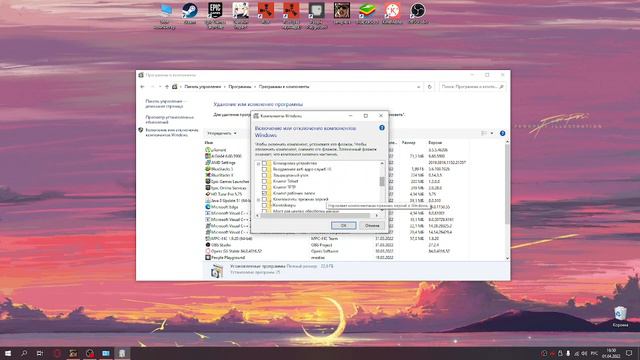Image resolution: width=640 pixels, height=360 pixels.
Task: Open Windows Start menu
Action: pos(8,353)
